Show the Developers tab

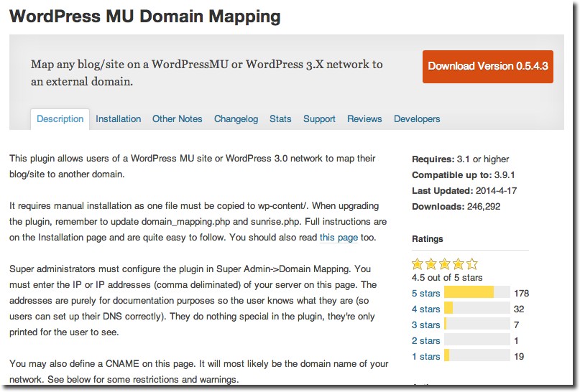pyautogui.click(x=417, y=119)
